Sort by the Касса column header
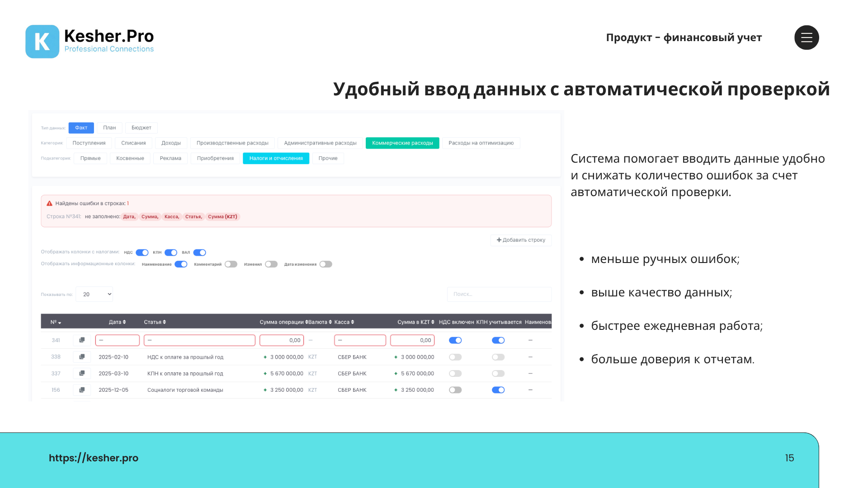 [x=344, y=322]
